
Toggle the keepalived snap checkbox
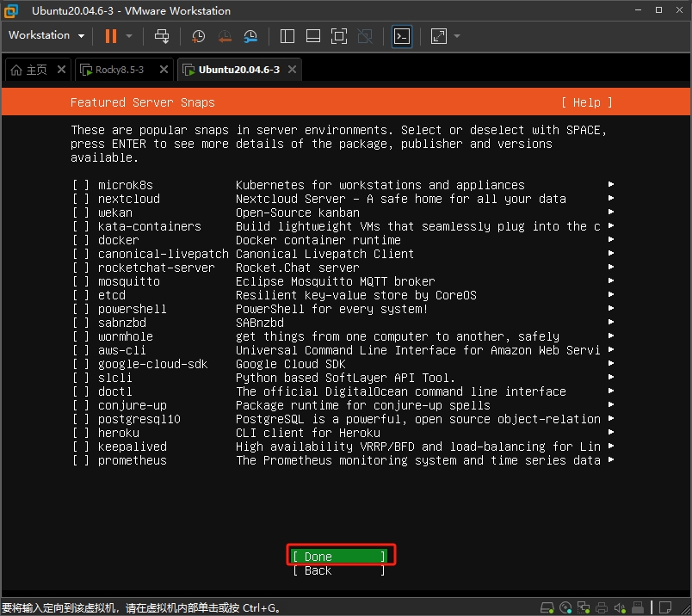[81, 447]
